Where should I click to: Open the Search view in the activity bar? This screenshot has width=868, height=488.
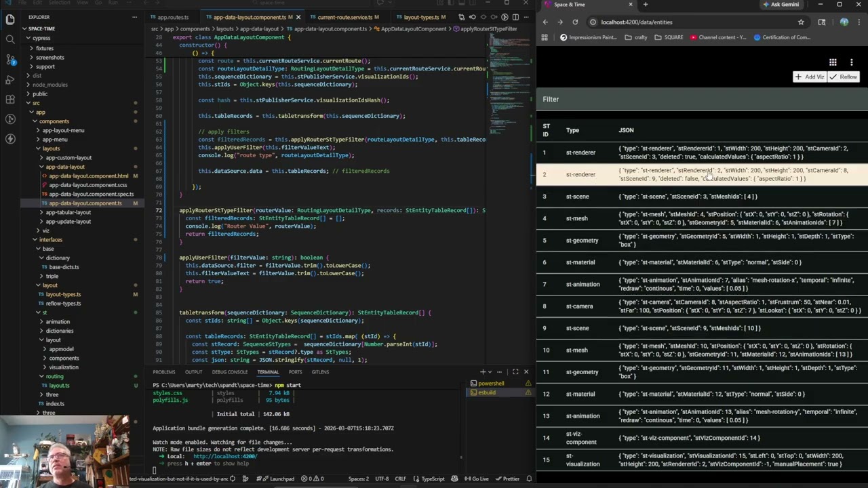pos(10,39)
